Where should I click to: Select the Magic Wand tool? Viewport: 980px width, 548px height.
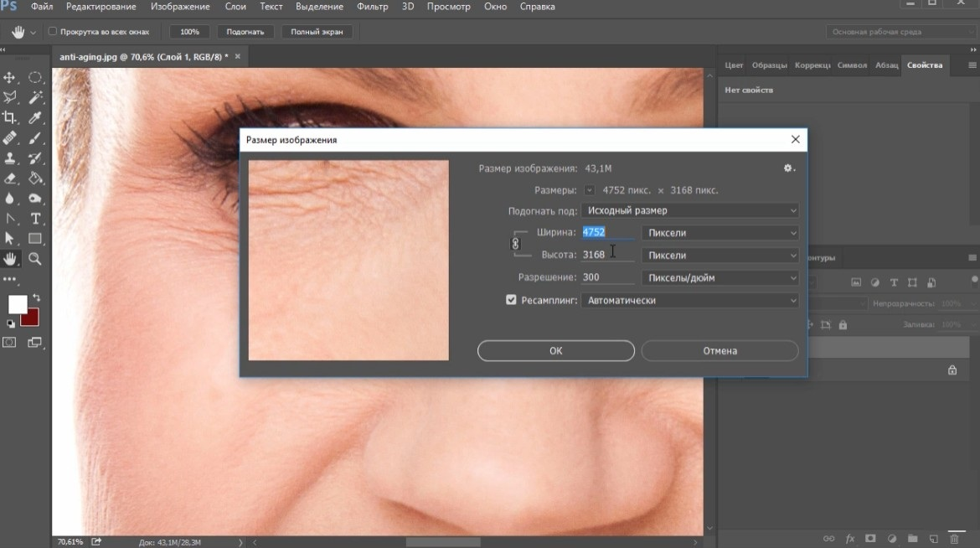click(x=35, y=97)
